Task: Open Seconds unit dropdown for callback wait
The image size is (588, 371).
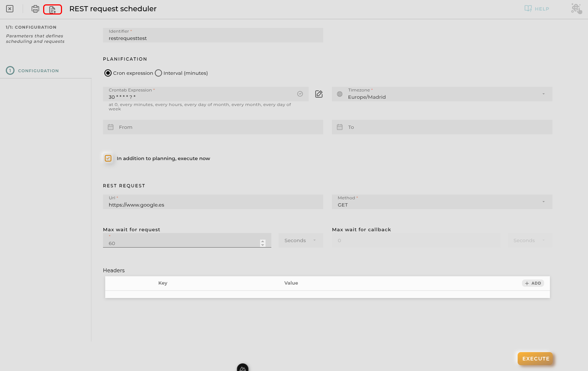Action: (x=530, y=240)
